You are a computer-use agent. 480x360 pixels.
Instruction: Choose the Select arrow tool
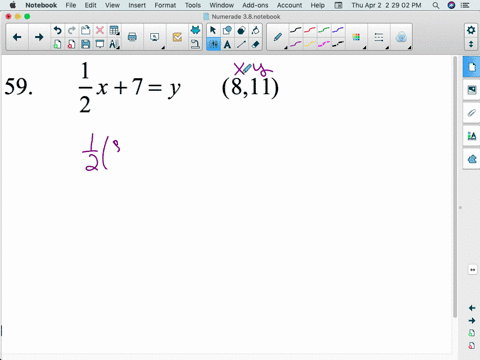[x=213, y=30]
